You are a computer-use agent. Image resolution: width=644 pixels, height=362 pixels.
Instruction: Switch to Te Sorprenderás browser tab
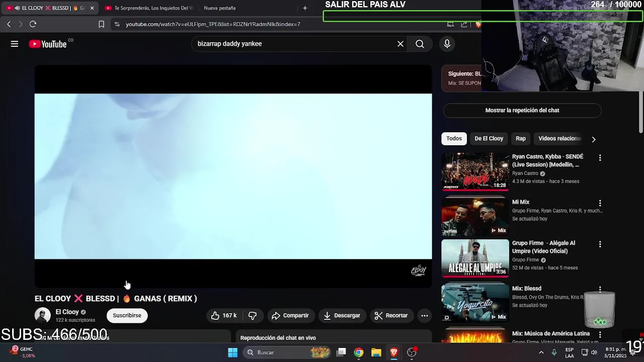149,8
